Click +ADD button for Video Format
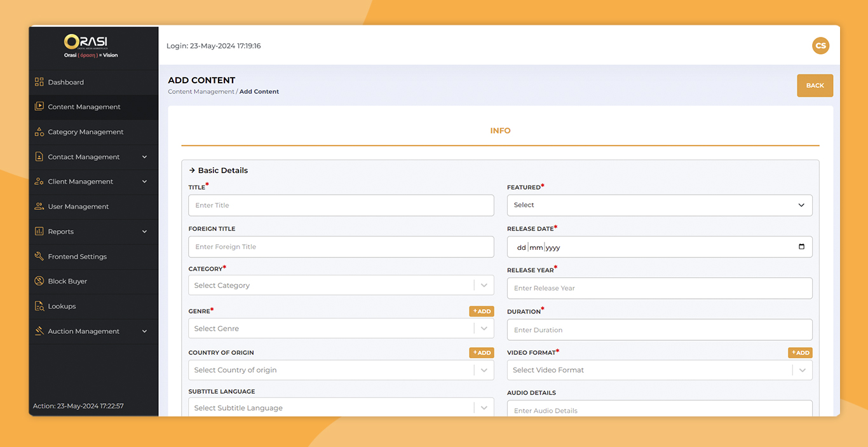868x447 pixels. click(800, 352)
